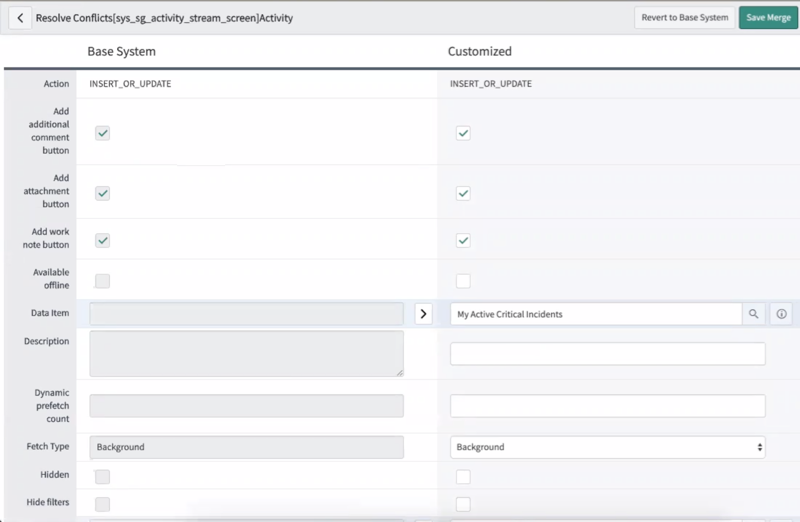Check Base System Hide filters checkbox
This screenshot has height=522, width=800.
(103, 504)
